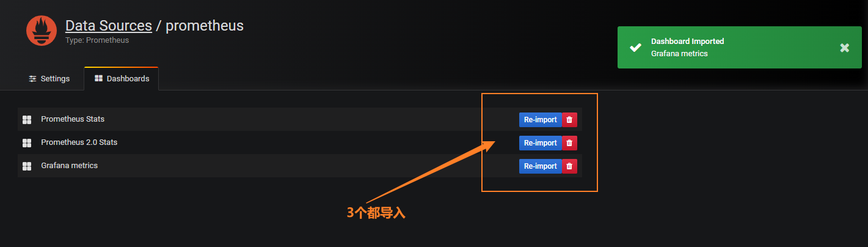The width and height of the screenshot is (868, 247).
Task: Re-import the Prometheus 2.0 Stats dashboard
Action: point(540,143)
